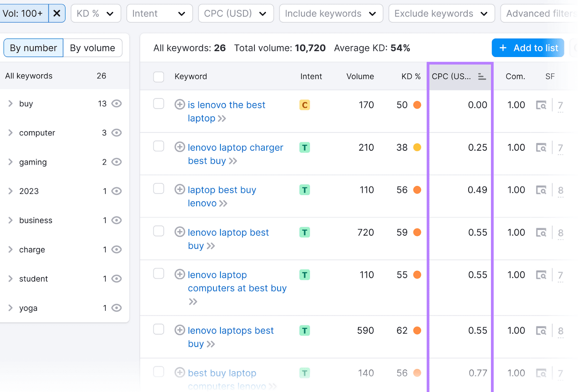
Task: Click the 'Add to list' button
Action: click(528, 48)
